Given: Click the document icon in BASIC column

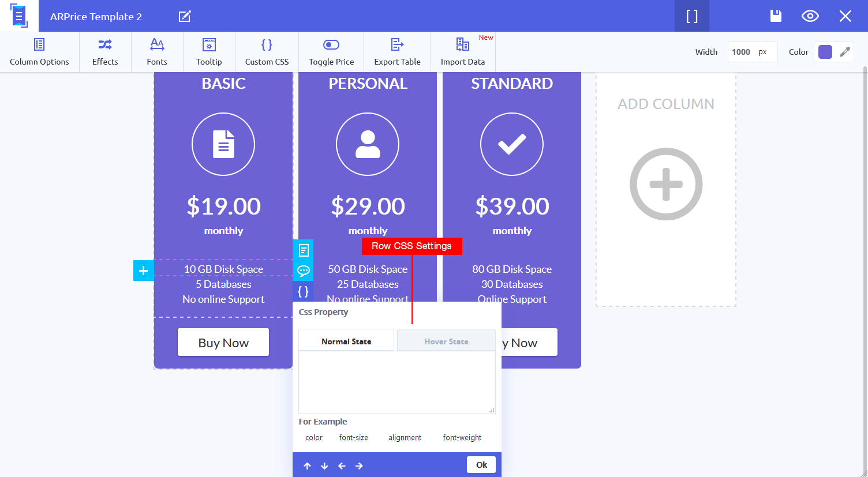Looking at the screenshot, I should tap(223, 144).
